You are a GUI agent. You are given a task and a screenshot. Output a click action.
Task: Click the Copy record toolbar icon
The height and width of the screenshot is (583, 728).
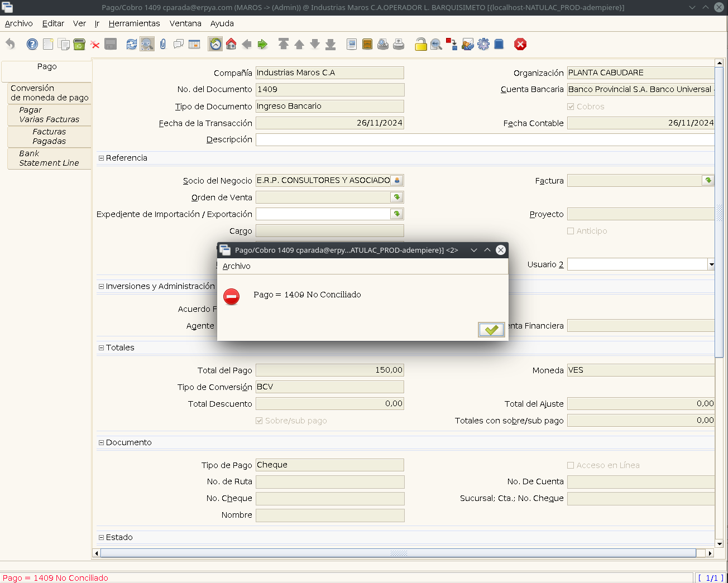[x=64, y=44]
